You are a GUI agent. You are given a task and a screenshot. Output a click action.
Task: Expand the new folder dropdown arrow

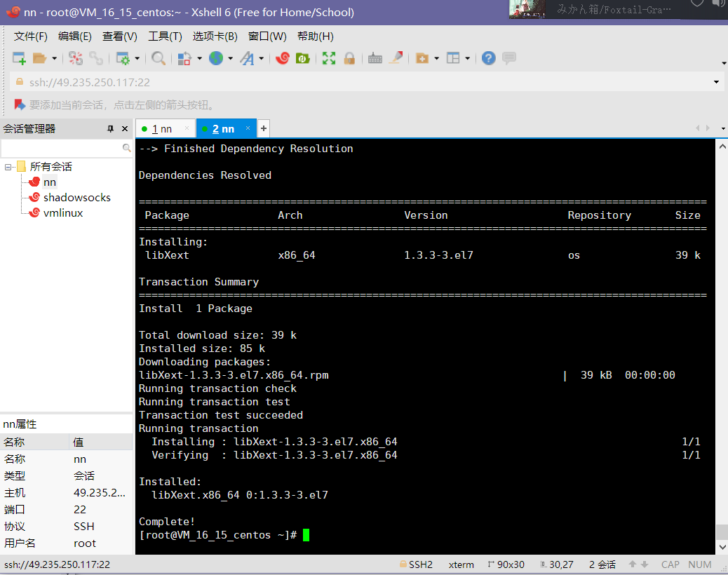click(x=436, y=58)
